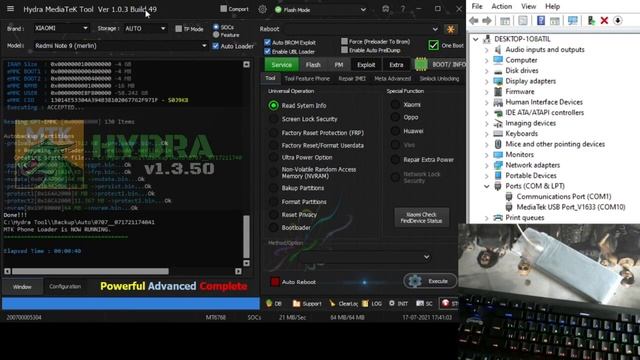Open the Flash Mode dropdown
The width and height of the screenshot is (640, 360).
320,9
